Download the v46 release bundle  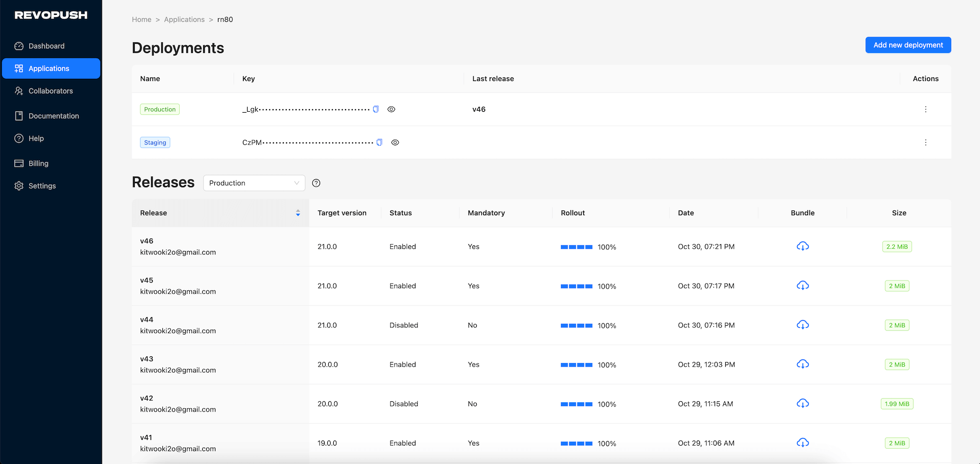(x=802, y=246)
